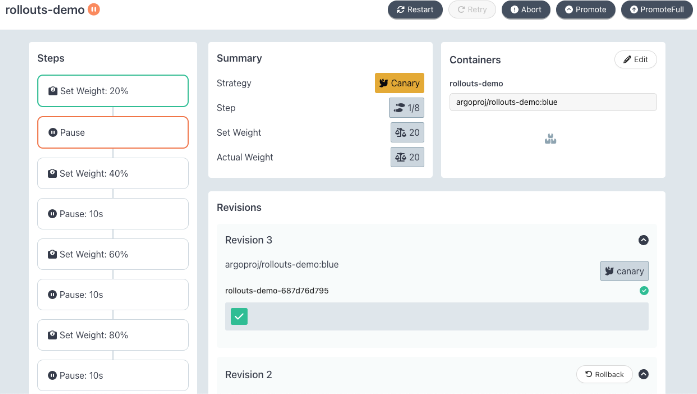The image size is (697, 394).
Task: Select the orange-outlined Pause step
Action: pos(113,133)
